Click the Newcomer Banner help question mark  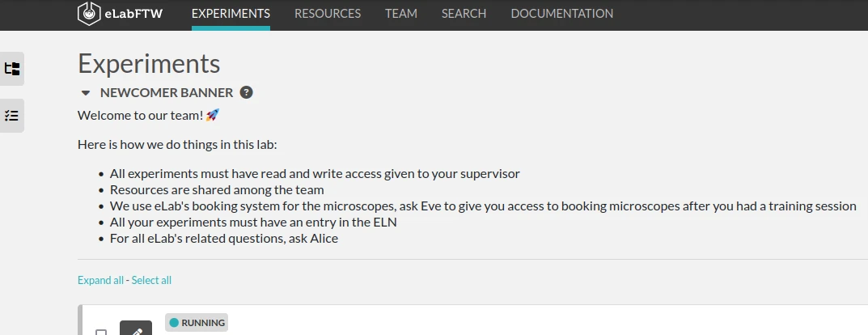(247, 92)
